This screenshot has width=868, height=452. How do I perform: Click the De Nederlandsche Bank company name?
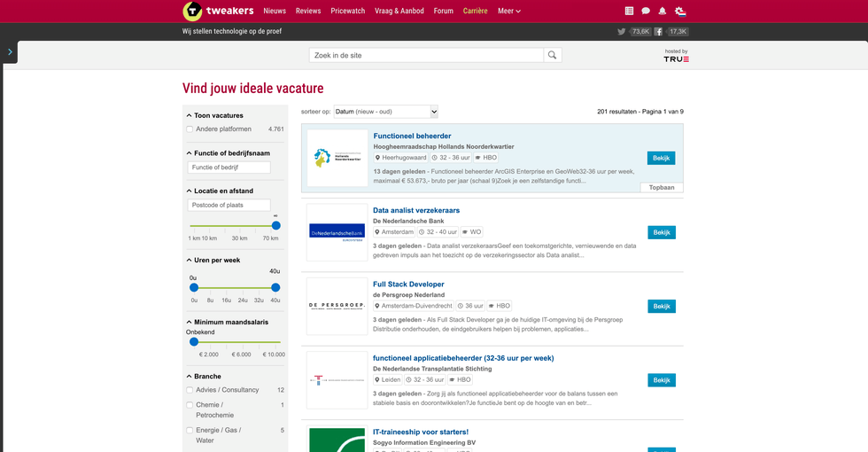[x=408, y=221]
